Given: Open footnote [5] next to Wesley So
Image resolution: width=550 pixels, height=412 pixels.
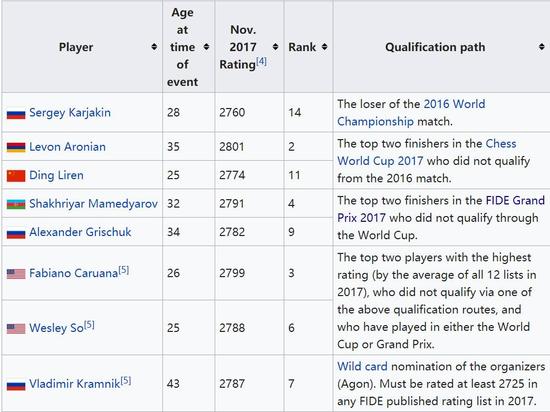Looking at the screenshot, I should point(89,325).
